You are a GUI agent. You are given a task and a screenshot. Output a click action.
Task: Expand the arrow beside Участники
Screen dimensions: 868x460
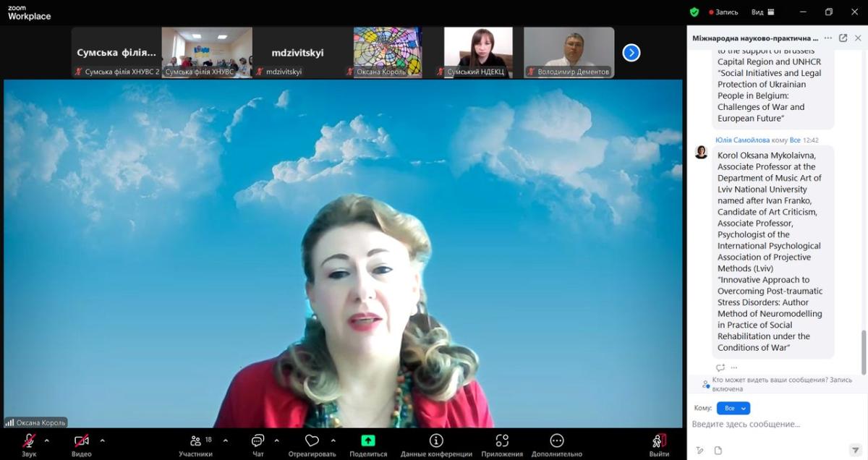click(225, 440)
